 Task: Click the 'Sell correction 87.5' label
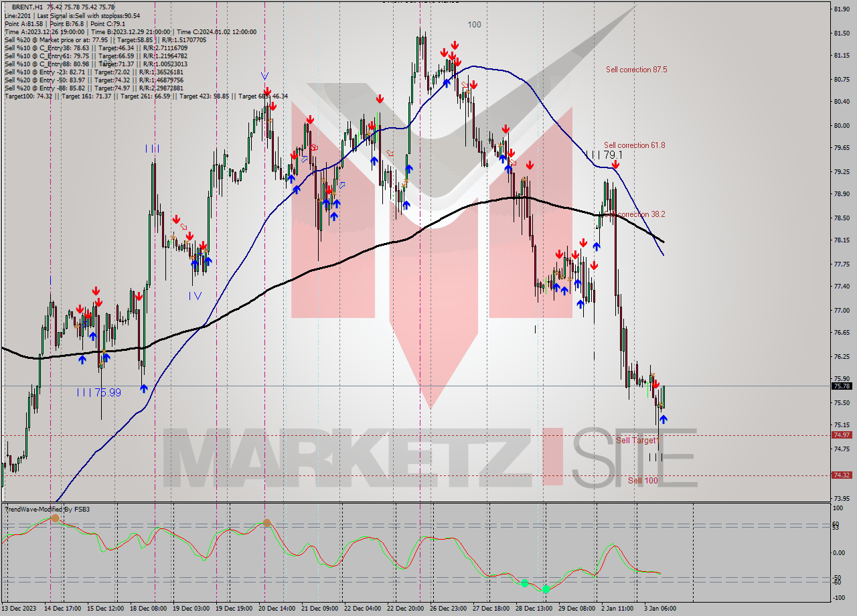point(636,70)
